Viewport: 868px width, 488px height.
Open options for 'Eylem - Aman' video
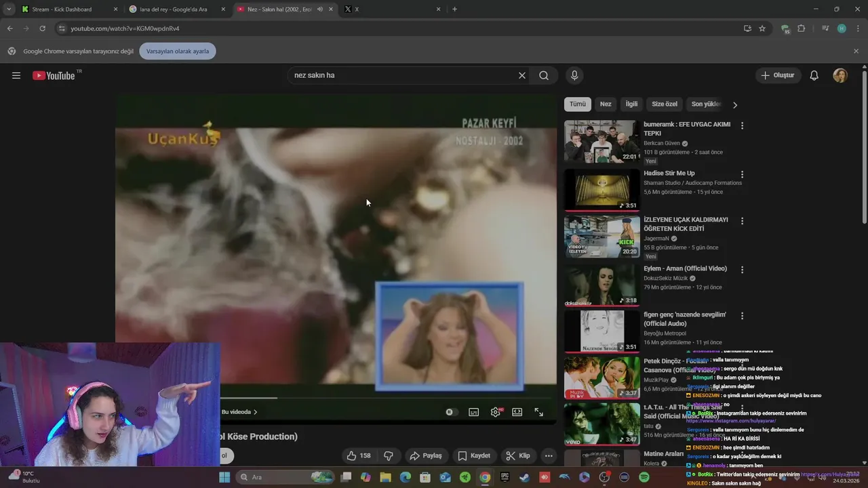[x=743, y=269]
